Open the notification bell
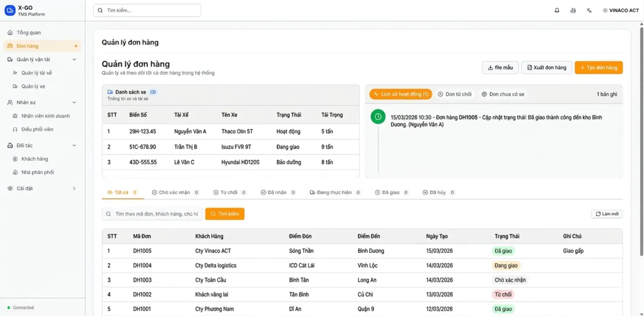Viewport: 644px width, 316px height. (x=557, y=11)
